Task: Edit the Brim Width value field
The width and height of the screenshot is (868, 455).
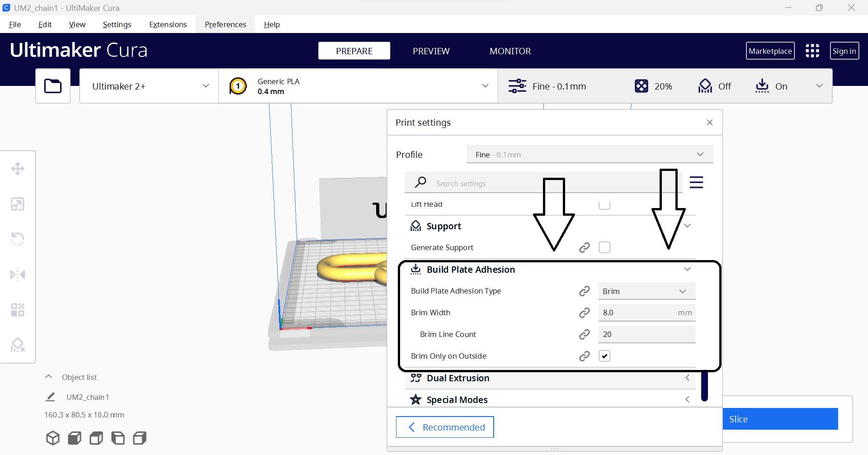Action: click(x=646, y=313)
